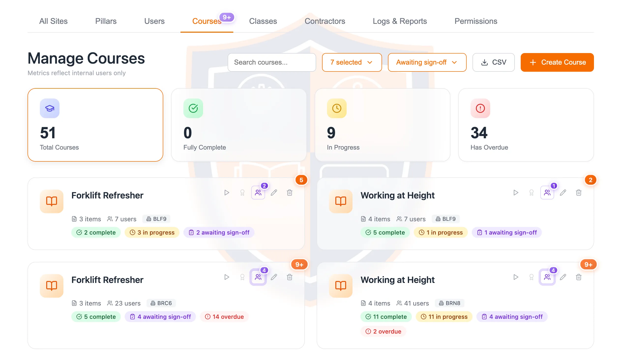Click the 2 overdue pill
This screenshot has width=621, height=364.
[383, 332]
